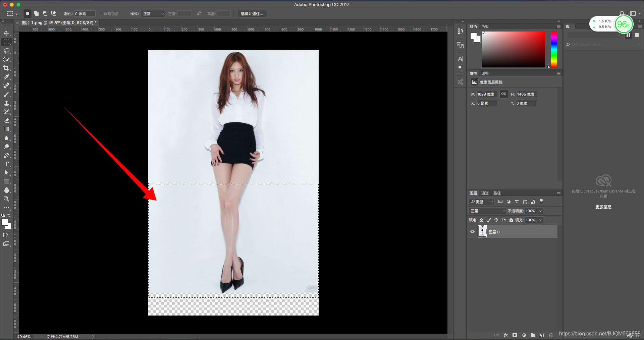Select the Eyedropper tool
This screenshot has width=644, height=340.
click(6, 77)
